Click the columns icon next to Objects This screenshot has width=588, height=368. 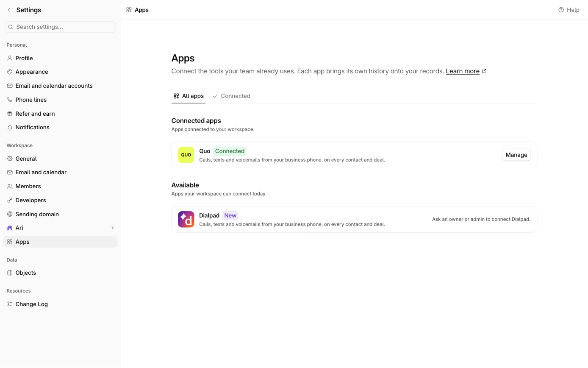(10, 273)
